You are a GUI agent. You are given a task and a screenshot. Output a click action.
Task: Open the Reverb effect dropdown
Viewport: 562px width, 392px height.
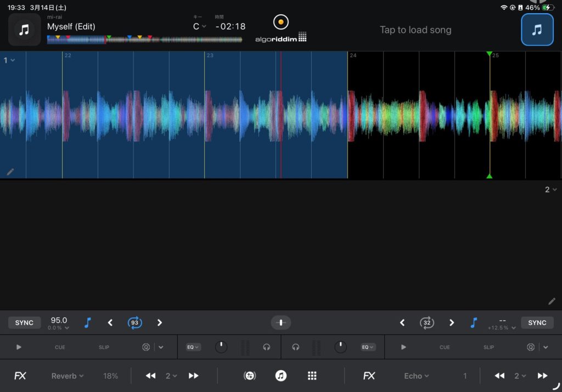68,376
